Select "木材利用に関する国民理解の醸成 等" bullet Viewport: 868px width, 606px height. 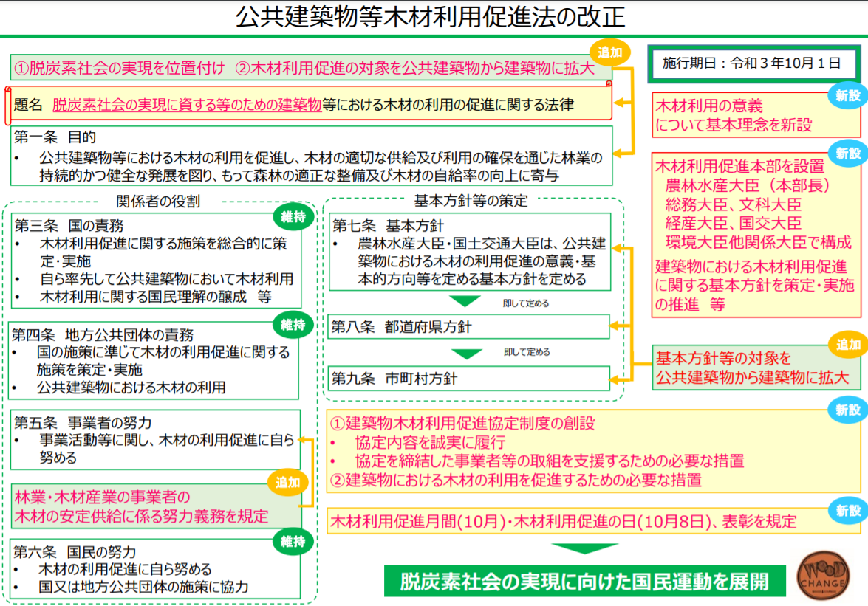[156, 297]
